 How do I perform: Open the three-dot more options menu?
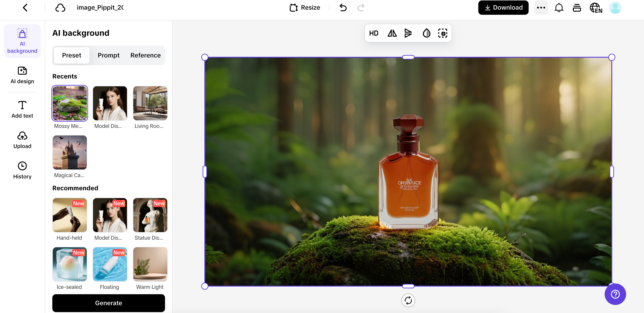coord(541,8)
